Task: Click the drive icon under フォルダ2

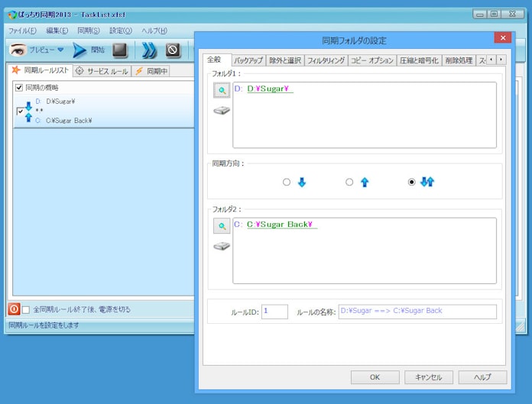Action: 221,246
